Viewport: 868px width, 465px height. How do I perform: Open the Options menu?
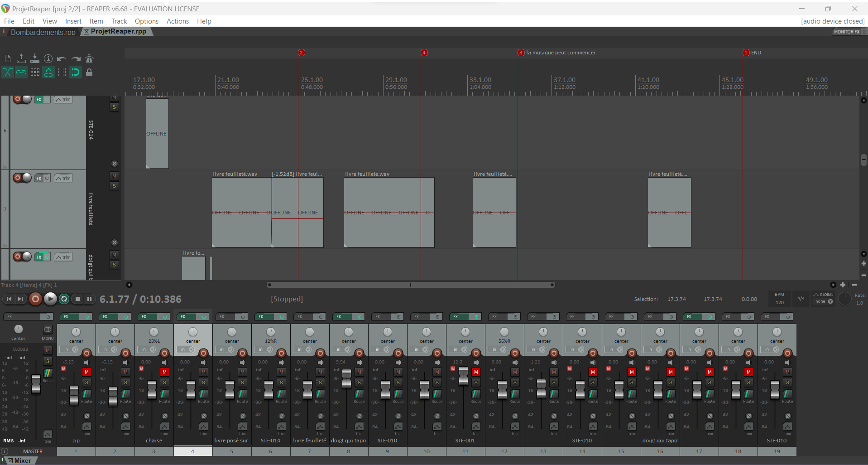pos(147,21)
